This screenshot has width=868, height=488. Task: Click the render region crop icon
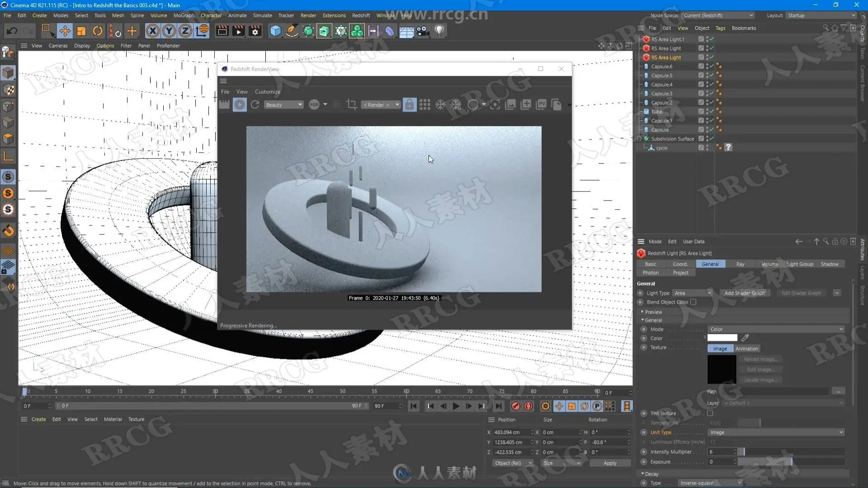coord(351,104)
